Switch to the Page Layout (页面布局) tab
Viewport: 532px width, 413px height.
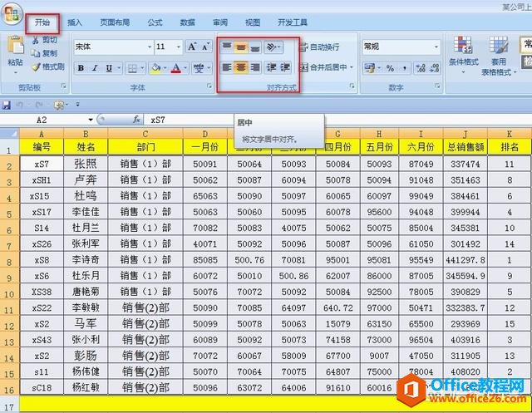coord(115,22)
